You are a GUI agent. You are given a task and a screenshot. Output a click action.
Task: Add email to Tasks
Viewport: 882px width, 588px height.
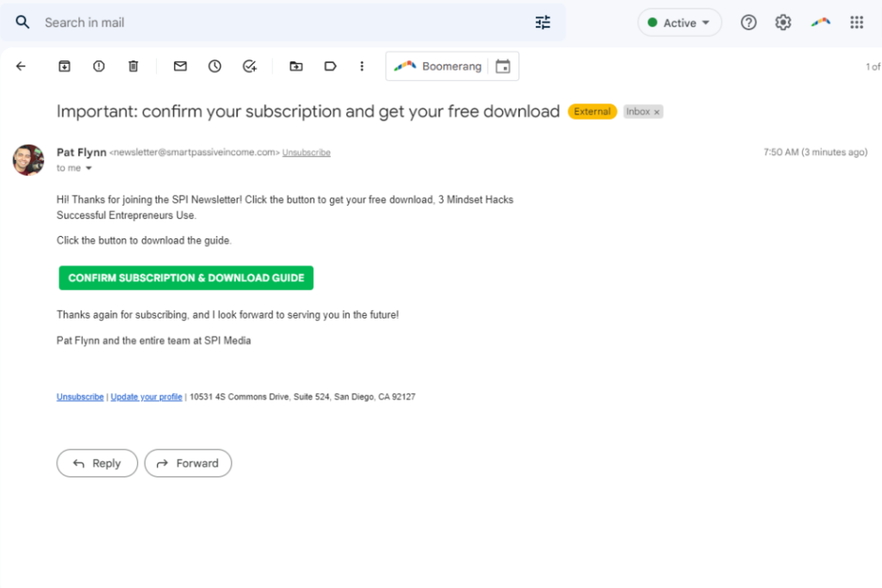click(x=250, y=66)
